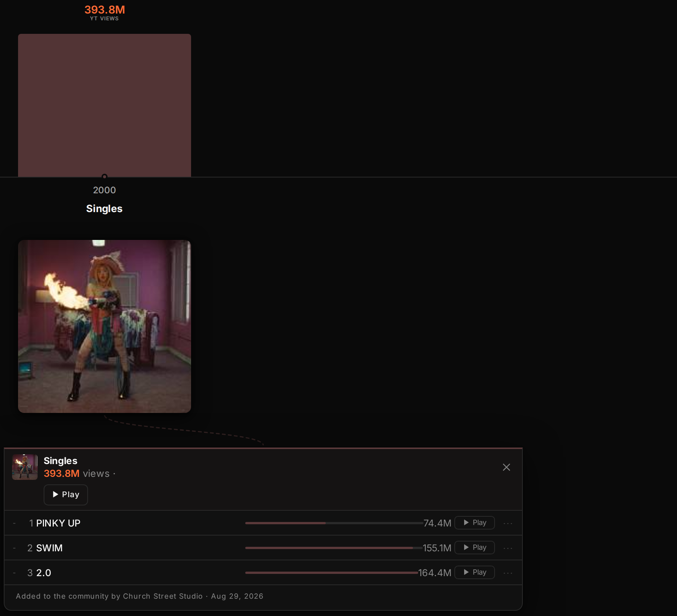Play the PINKY UP track
677x616 pixels.
(x=475, y=523)
